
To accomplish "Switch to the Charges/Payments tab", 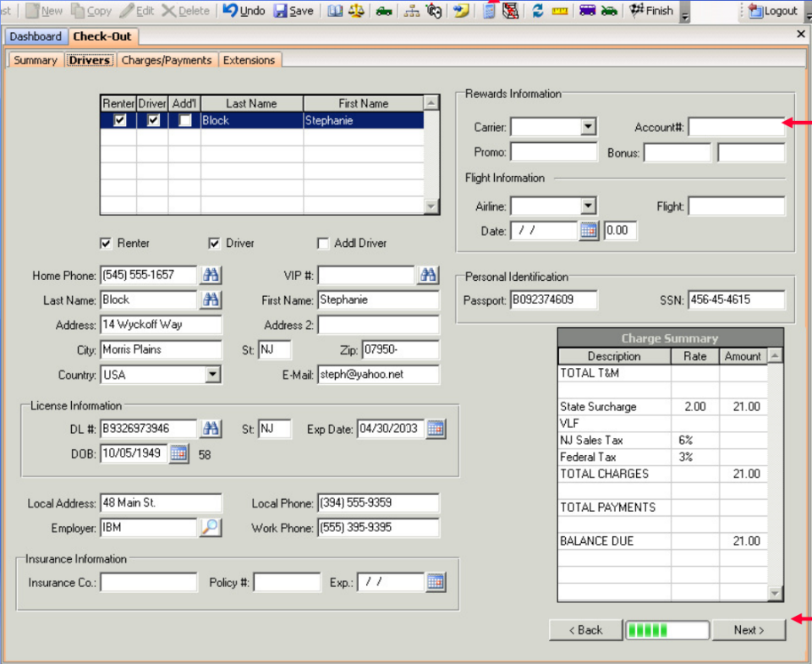I will [167, 60].
